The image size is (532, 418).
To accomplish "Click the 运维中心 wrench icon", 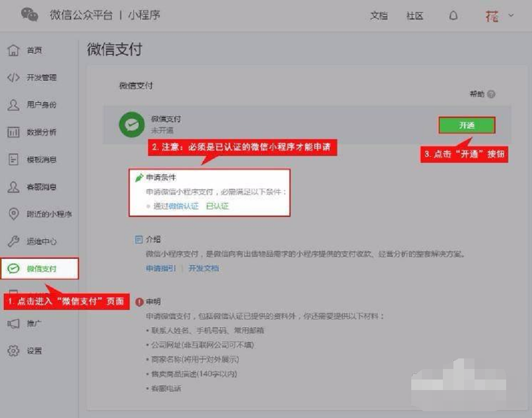I will pyautogui.click(x=14, y=241).
